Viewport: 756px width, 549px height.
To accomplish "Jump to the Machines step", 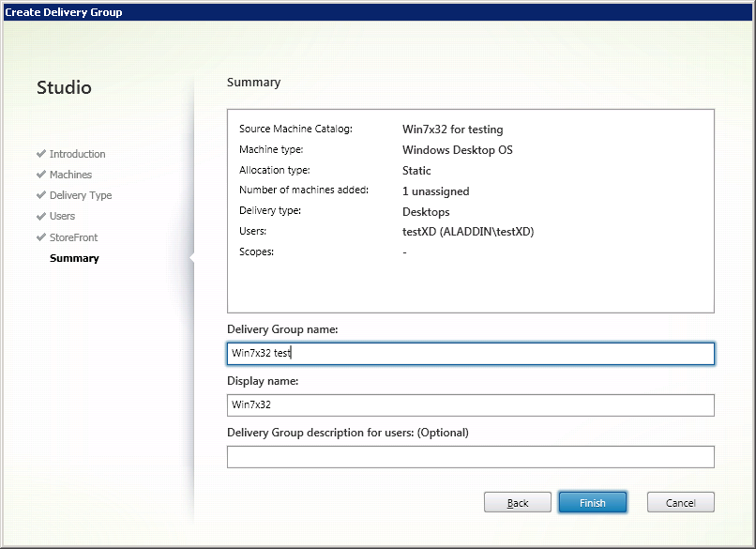I will coord(70,175).
